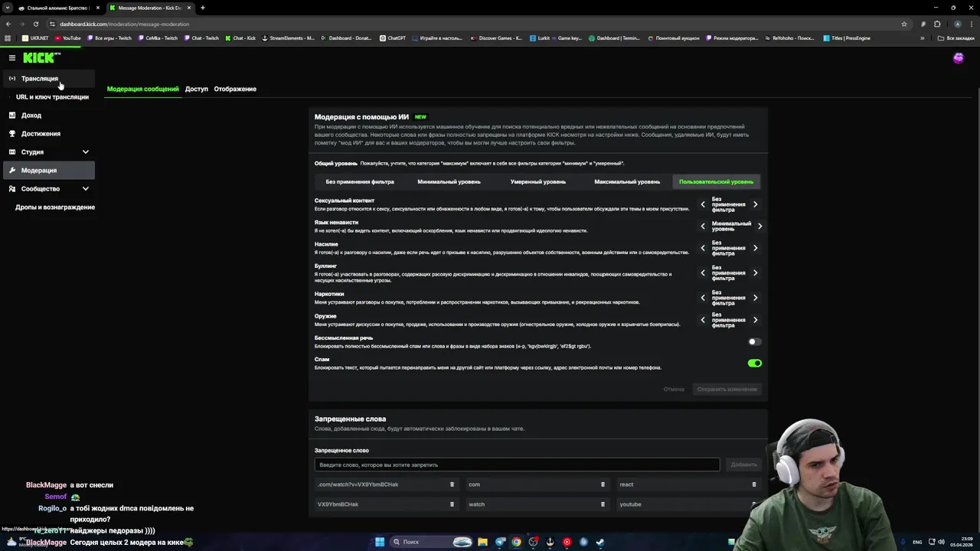Select Пользовательский уровень option
Image resolution: width=980 pixels, height=551 pixels.
[716, 182]
